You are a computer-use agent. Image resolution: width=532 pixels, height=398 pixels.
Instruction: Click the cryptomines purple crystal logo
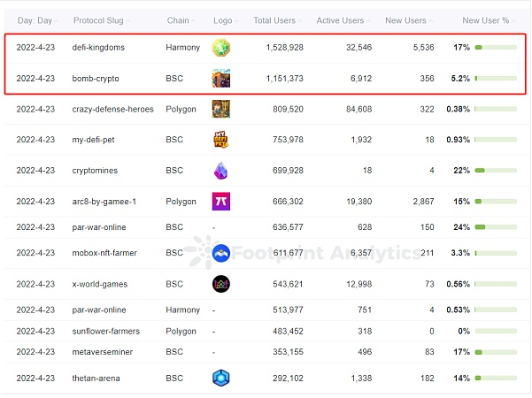[x=221, y=170]
